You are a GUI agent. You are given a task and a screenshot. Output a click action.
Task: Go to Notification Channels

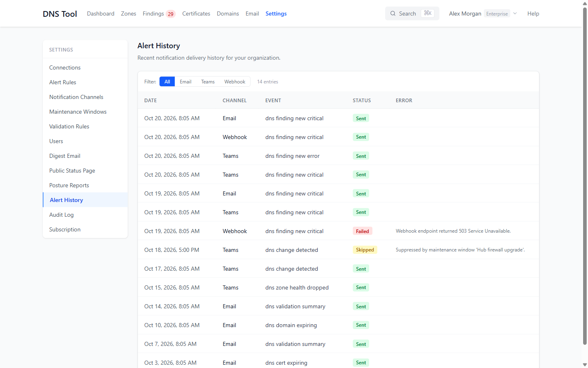point(85,97)
